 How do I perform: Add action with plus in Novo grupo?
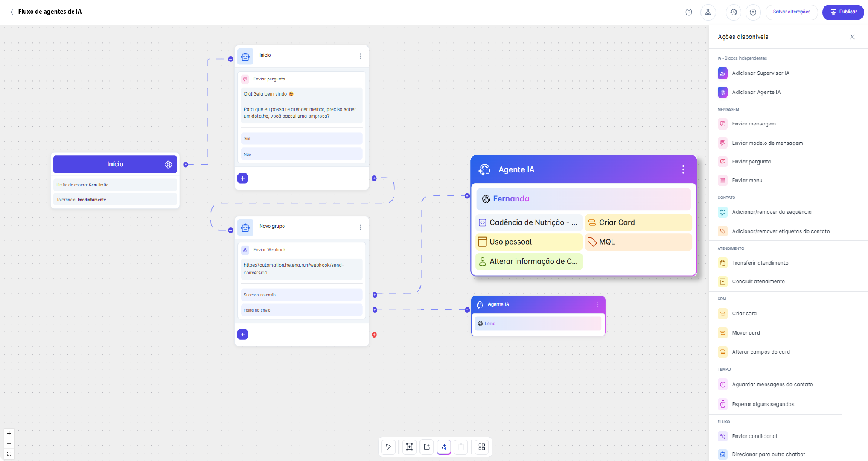click(242, 334)
